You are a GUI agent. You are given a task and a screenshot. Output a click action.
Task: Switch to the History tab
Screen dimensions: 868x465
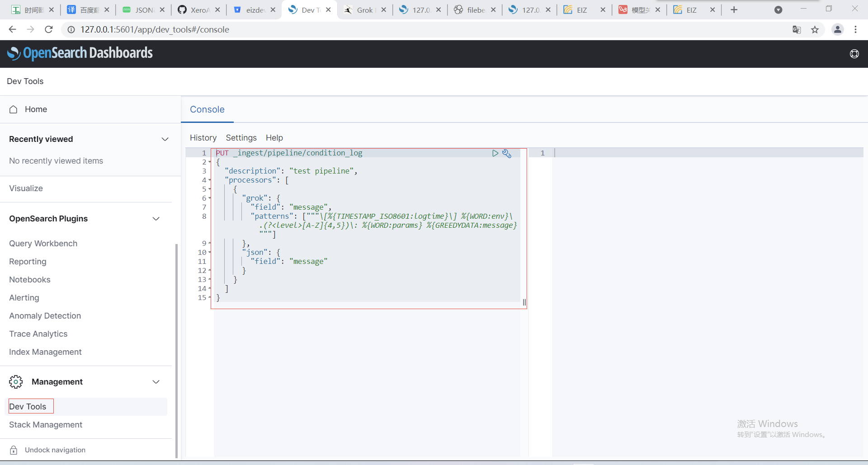[203, 138]
